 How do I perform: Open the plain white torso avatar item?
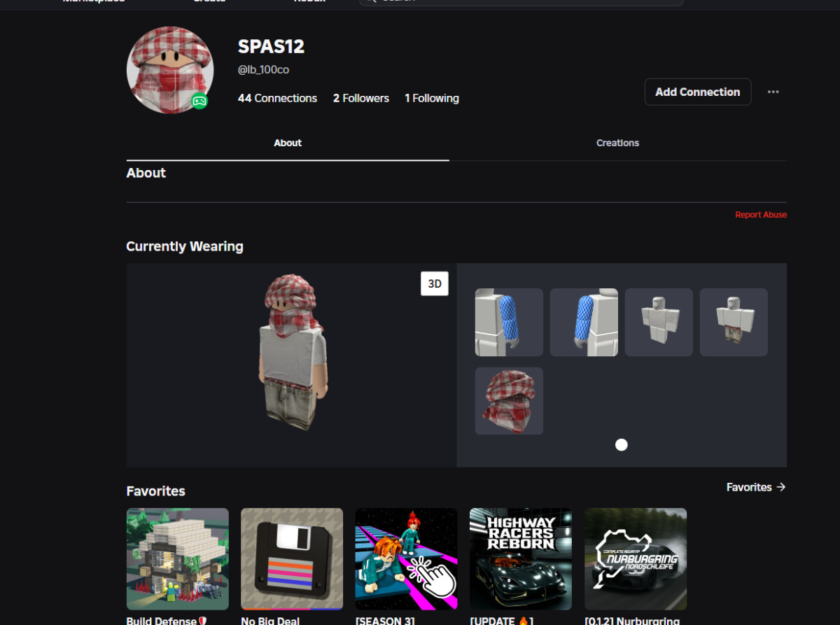[x=659, y=322]
